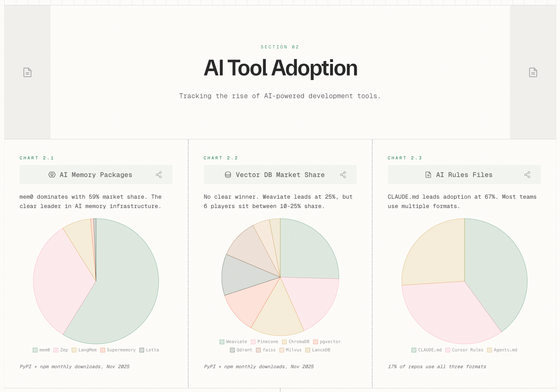The height and width of the screenshot is (392, 560).
Task: Click the brain icon beside AI Memory Packages
Action: [52, 175]
